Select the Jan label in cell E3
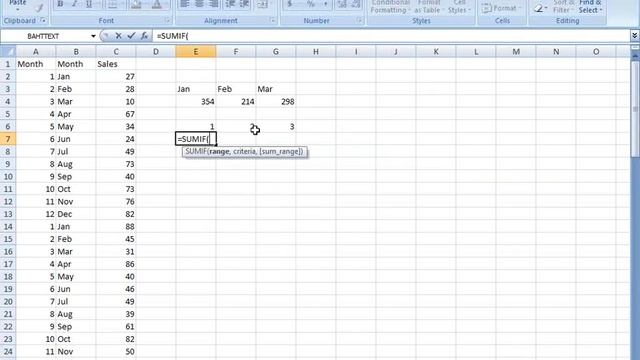 pyautogui.click(x=196, y=89)
